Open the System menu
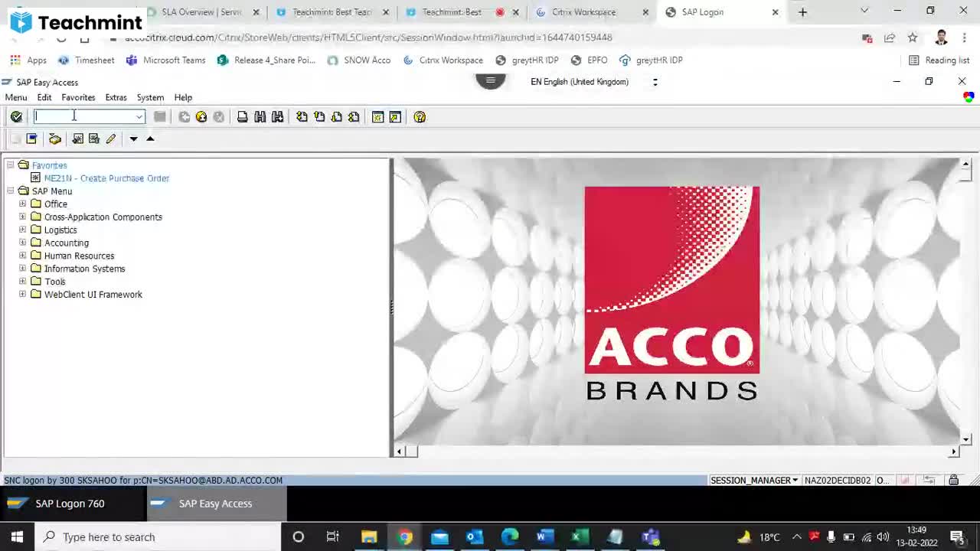The width and height of the screenshot is (980, 551). 150,97
